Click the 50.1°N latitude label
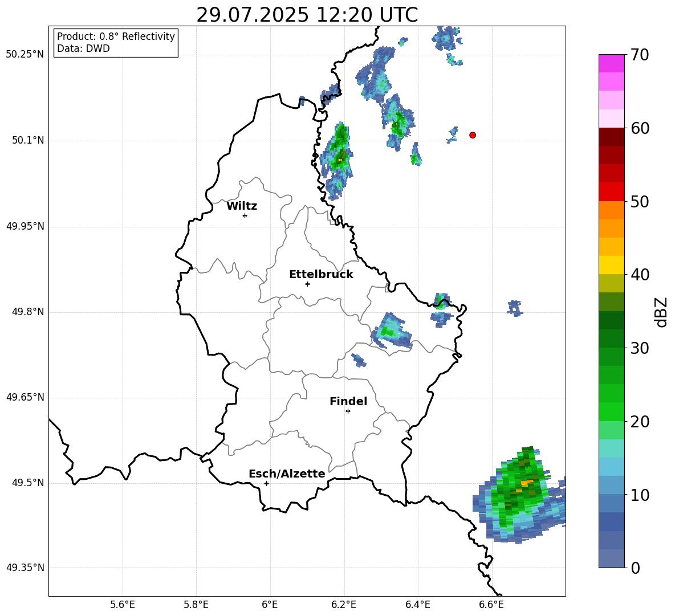The width and height of the screenshot is (675, 616). click(x=29, y=141)
